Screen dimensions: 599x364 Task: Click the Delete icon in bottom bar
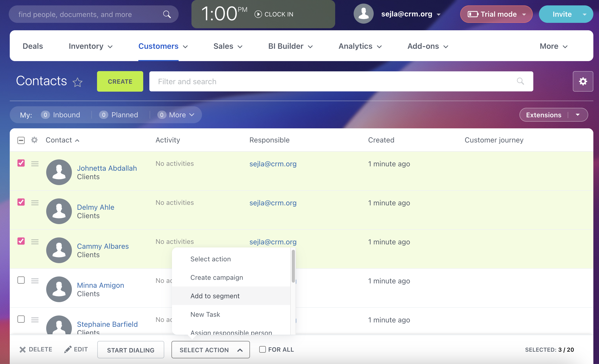23,349
